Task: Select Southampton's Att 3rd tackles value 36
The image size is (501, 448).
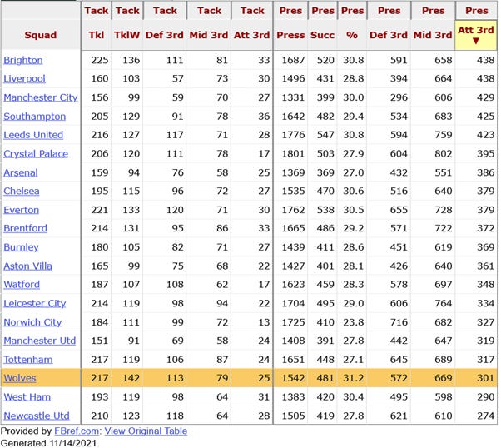Action: (x=264, y=117)
